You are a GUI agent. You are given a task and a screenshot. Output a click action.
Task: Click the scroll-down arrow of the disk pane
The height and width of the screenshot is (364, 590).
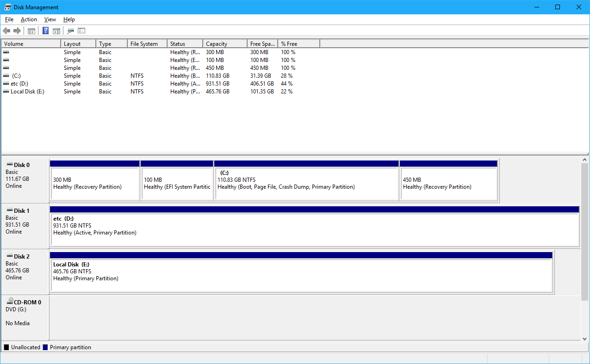click(585, 339)
